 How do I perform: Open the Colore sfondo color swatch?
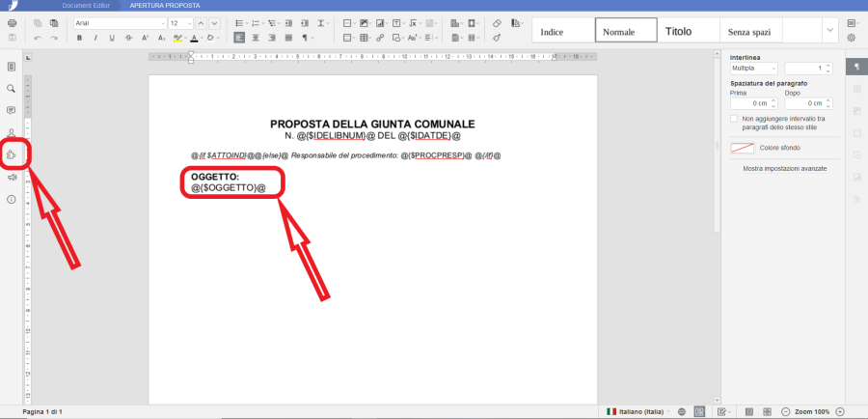pyautogui.click(x=741, y=148)
